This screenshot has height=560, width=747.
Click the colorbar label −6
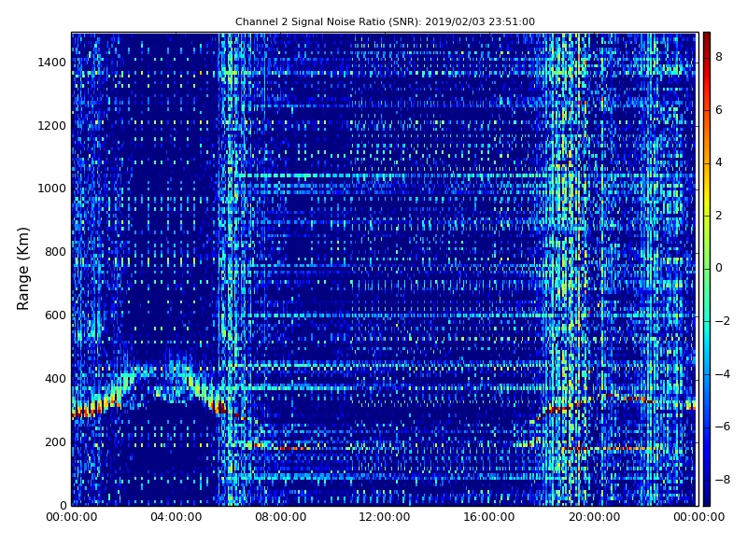(723, 427)
